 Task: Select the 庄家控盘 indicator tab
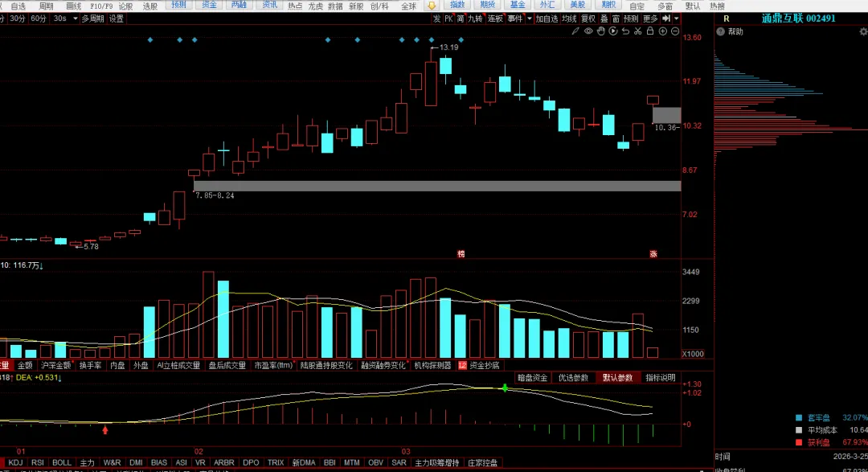tap(483, 462)
